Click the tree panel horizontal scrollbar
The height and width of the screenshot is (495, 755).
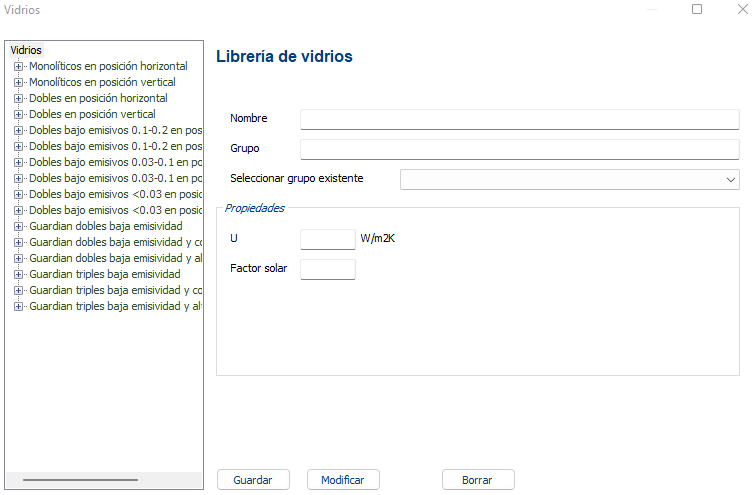coord(80,480)
